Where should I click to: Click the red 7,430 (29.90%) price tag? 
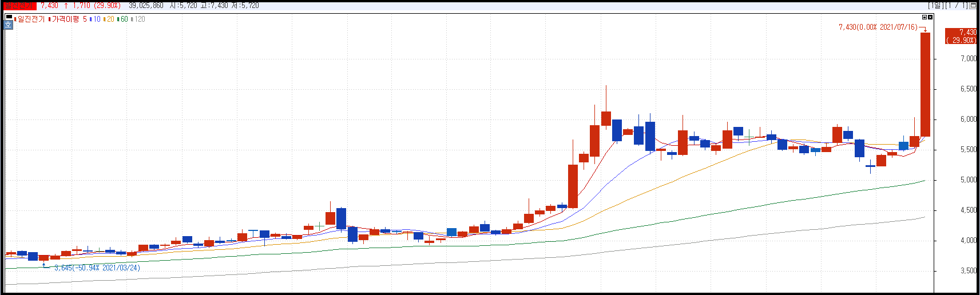pos(961,36)
